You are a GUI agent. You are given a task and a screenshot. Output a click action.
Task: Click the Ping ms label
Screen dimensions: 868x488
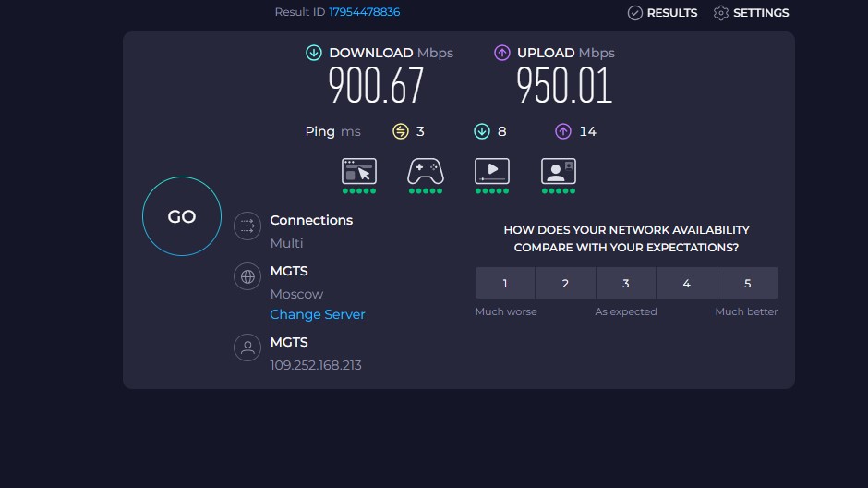tap(332, 131)
